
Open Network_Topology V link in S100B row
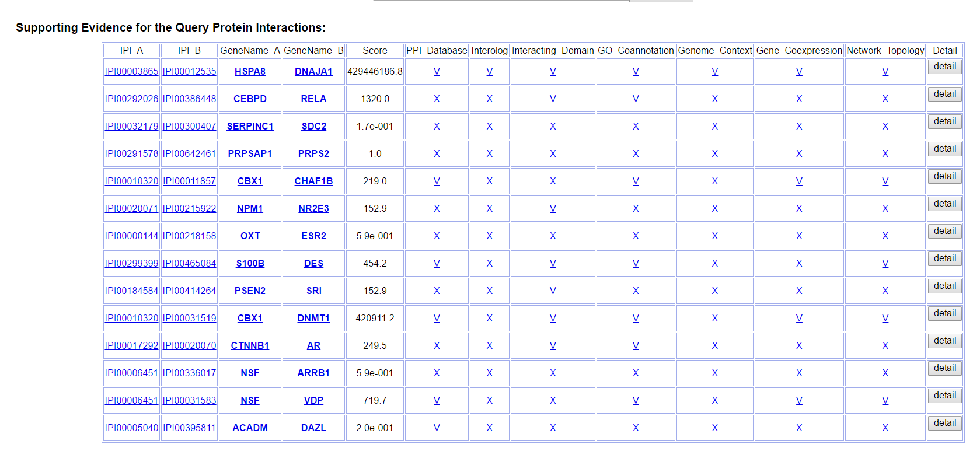click(x=885, y=263)
